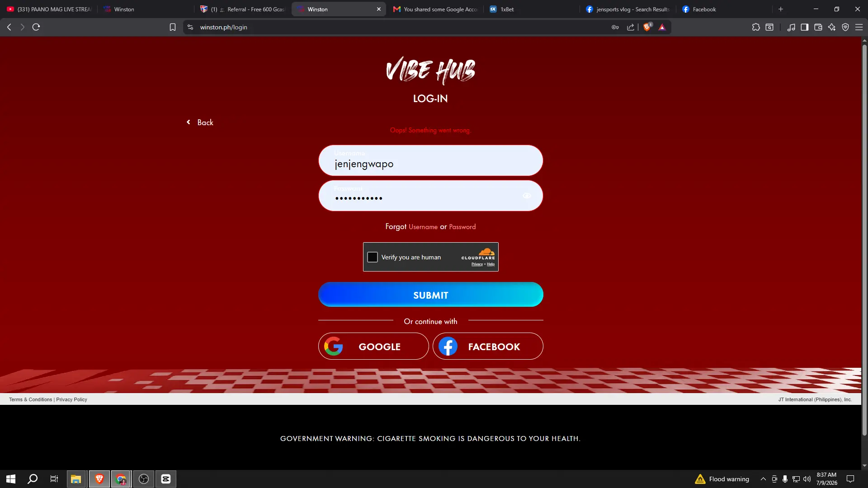868x488 pixels.
Task: Switch to the first Winston tab
Action: (x=146, y=9)
